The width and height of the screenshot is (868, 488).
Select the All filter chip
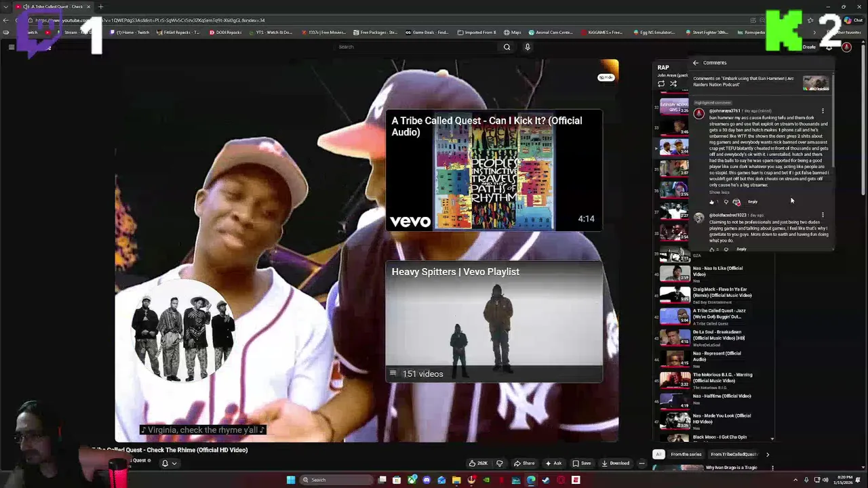pyautogui.click(x=658, y=454)
